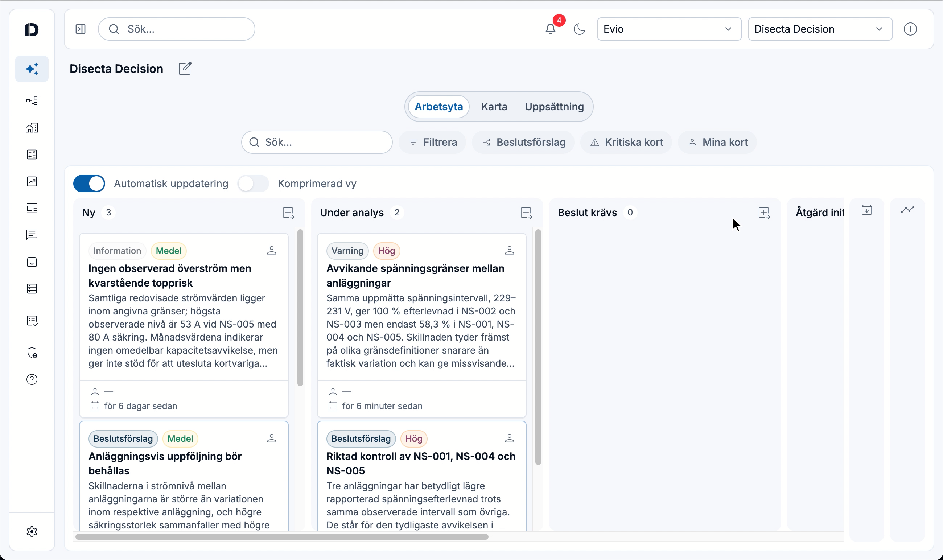The width and height of the screenshot is (943, 560).
Task: Switch to Uppsättning tab
Action: (x=554, y=107)
